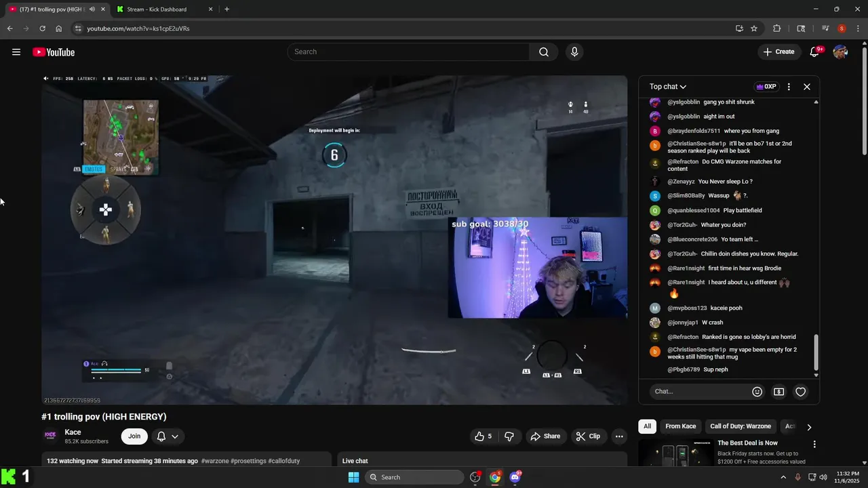Bookmark this page with the star
The image size is (868, 488).
point(754,28)
